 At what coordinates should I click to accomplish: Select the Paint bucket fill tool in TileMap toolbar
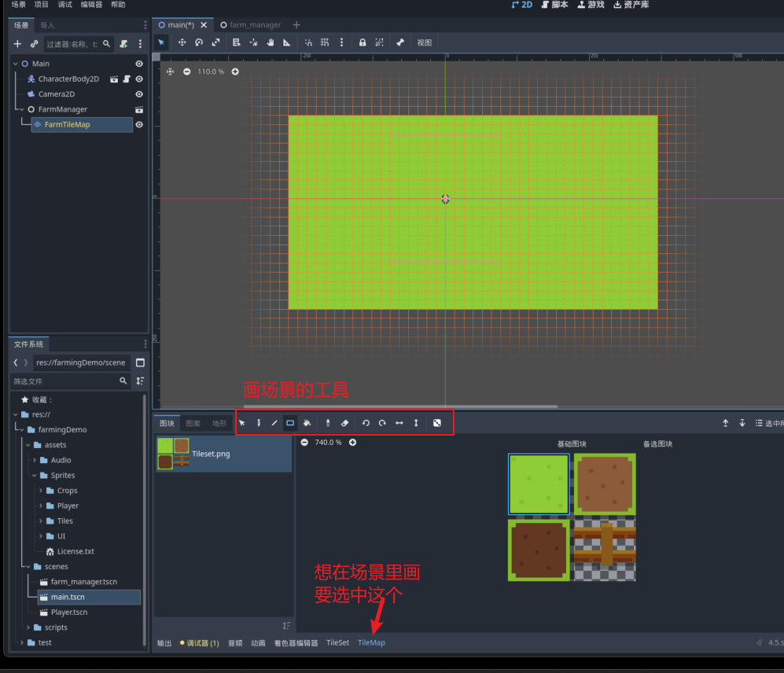coord(307,423)
